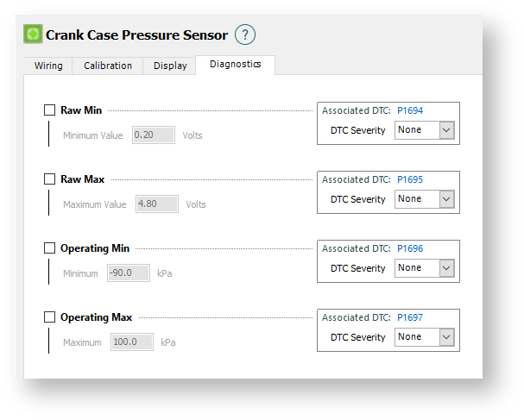
Task: Click the Operating Max maximum kPa field
Action: click(131, 342)
